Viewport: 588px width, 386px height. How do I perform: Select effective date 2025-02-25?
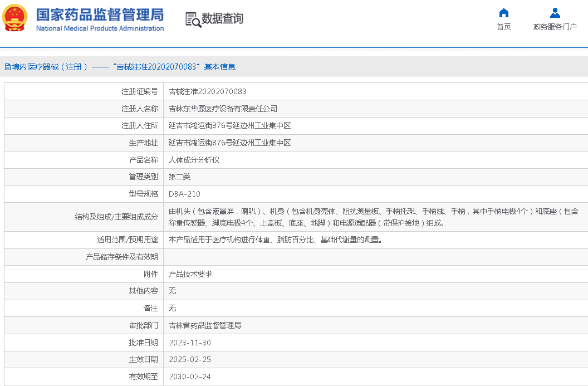(x=190, y=359)
